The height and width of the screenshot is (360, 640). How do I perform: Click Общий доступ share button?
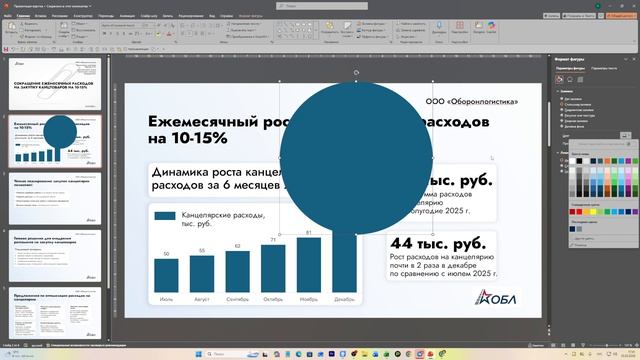click(x=621, y=16)
